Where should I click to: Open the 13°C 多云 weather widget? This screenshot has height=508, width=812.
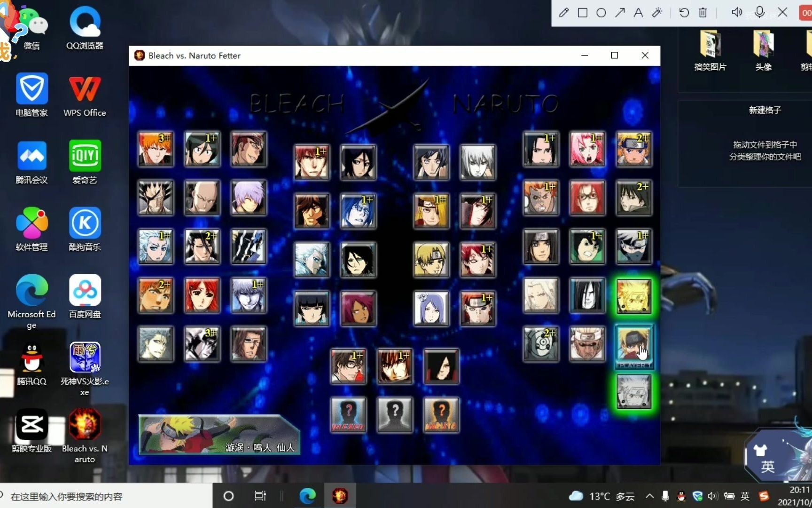click(602, 496)
